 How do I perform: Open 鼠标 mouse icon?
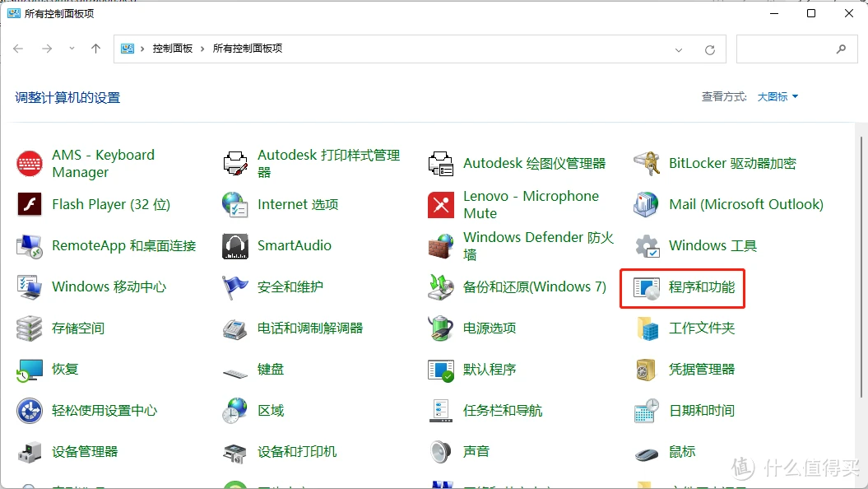click(647, 454)
